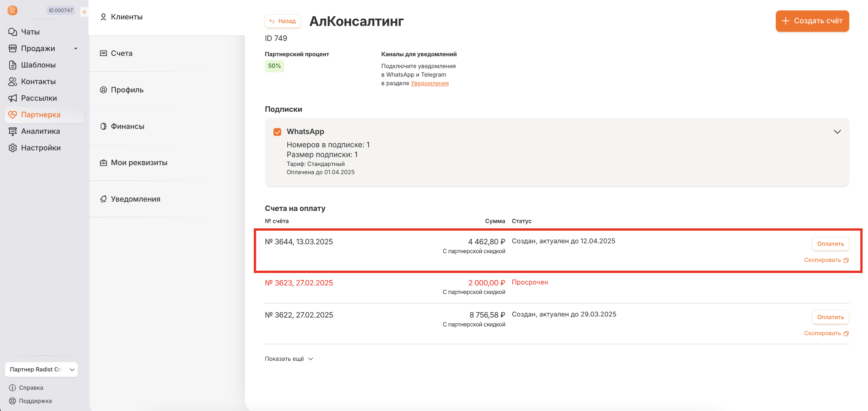This screenshot has width=868, height=411.
Task: Open the Финансы section
Action: tap(127, 126)
